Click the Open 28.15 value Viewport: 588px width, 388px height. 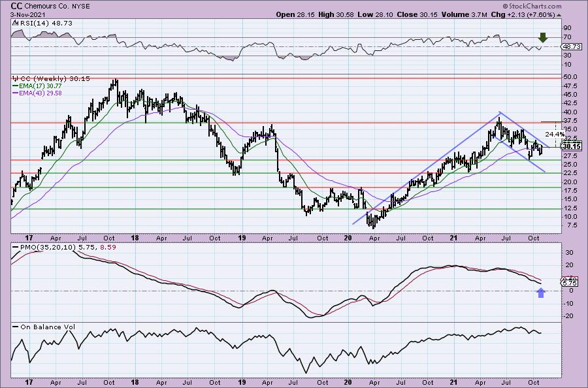pos(296,14)
